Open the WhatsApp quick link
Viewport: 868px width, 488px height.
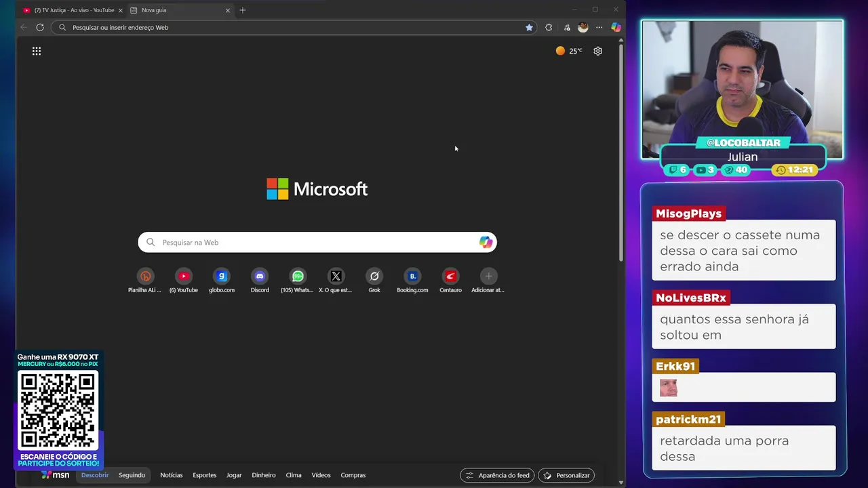point(298,281)
